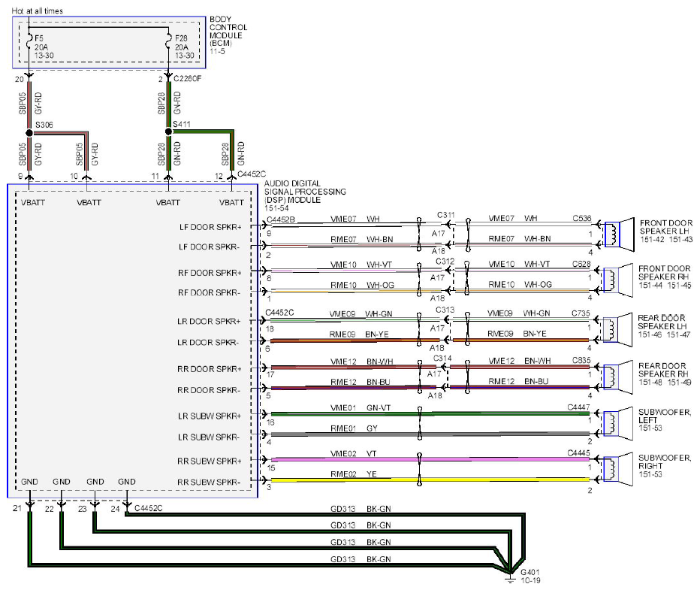Click the Front Door Speaker RH symbol
700x590 pixels.
(x=618, y=280)
